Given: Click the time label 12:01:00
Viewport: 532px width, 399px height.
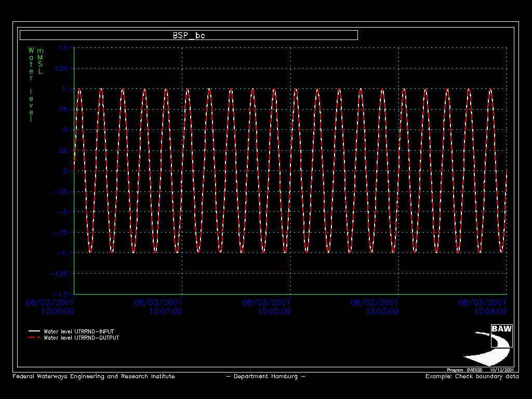Looking at the screenshot, I should click(x=166, y=311).
